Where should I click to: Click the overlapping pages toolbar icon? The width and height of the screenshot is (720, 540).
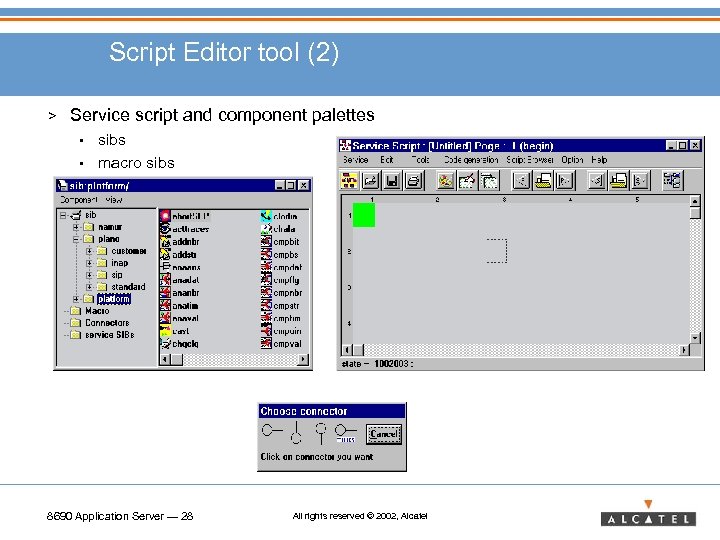click(x=489, y=180)
